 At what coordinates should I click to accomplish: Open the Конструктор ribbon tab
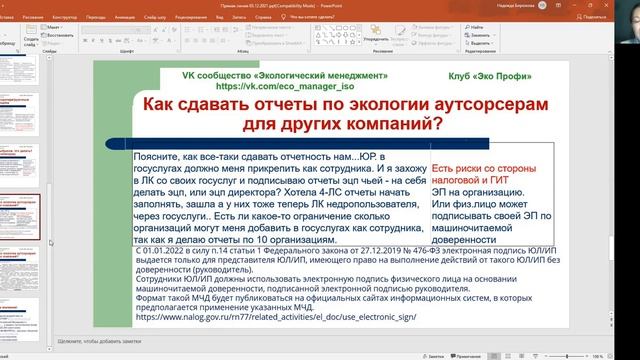click(x=64, y=18)
